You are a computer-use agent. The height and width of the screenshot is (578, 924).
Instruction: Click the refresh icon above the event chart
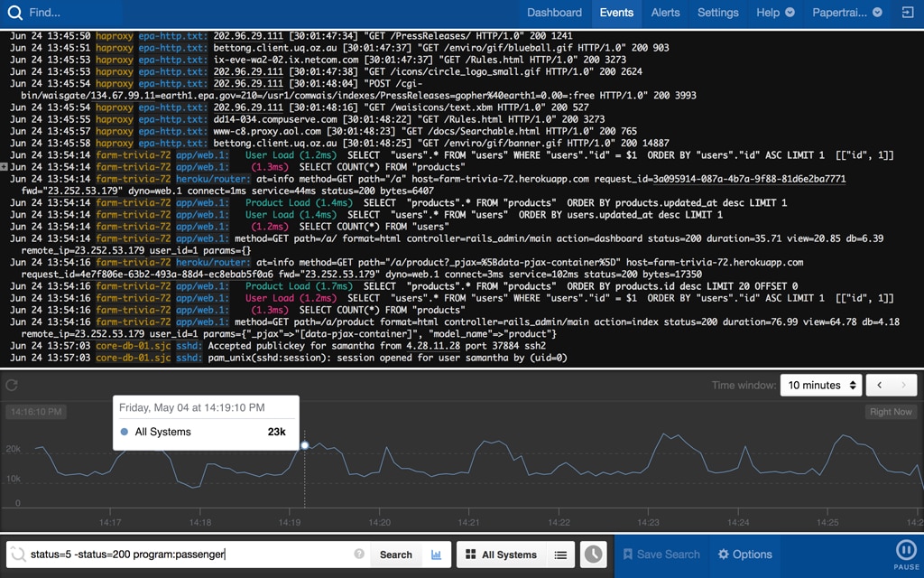click(13, 385)
